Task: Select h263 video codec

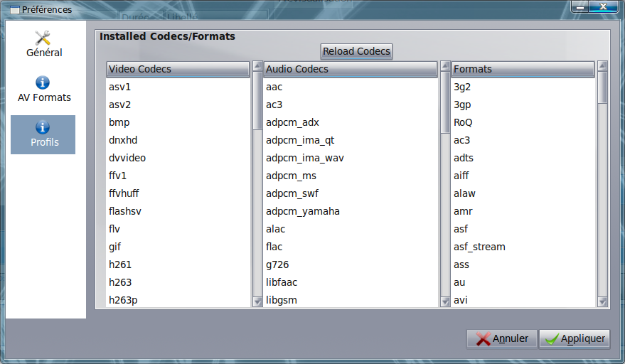Action: point(178,282)
